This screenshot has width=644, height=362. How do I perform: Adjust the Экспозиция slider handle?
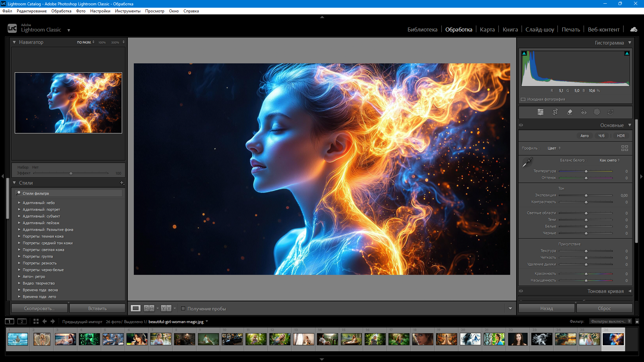pos(586,195)
